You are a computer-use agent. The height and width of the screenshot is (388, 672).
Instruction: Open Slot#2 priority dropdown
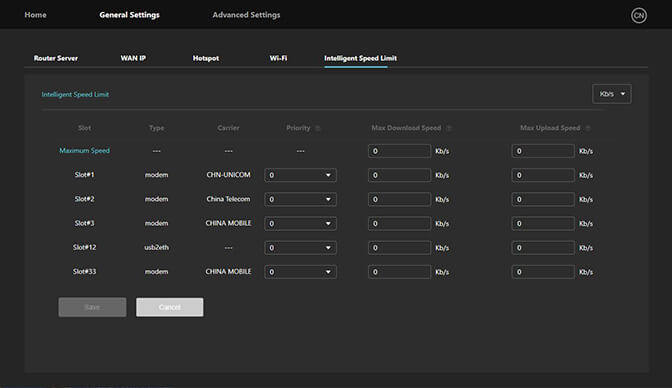[x=300, y=199]
